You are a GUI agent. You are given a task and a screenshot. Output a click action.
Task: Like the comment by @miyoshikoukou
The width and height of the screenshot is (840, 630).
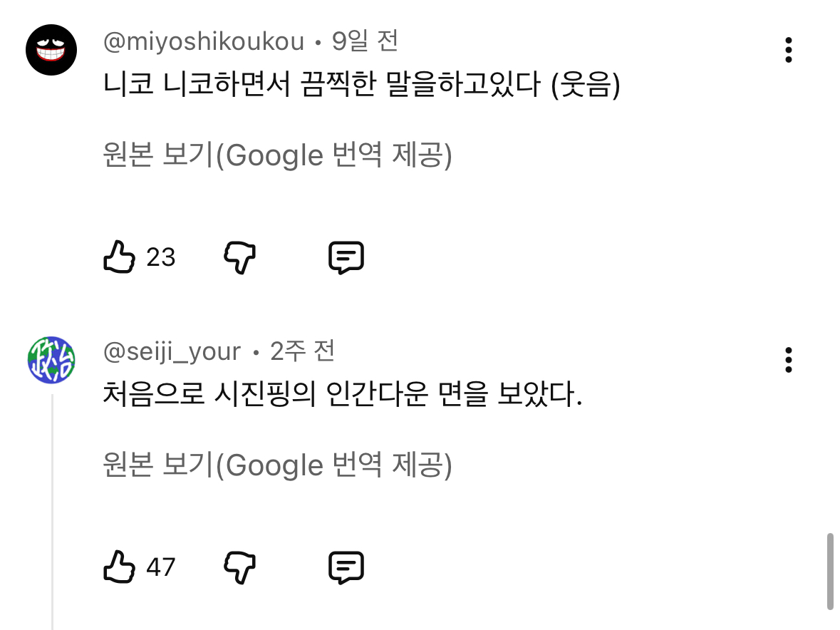[119, 257]
